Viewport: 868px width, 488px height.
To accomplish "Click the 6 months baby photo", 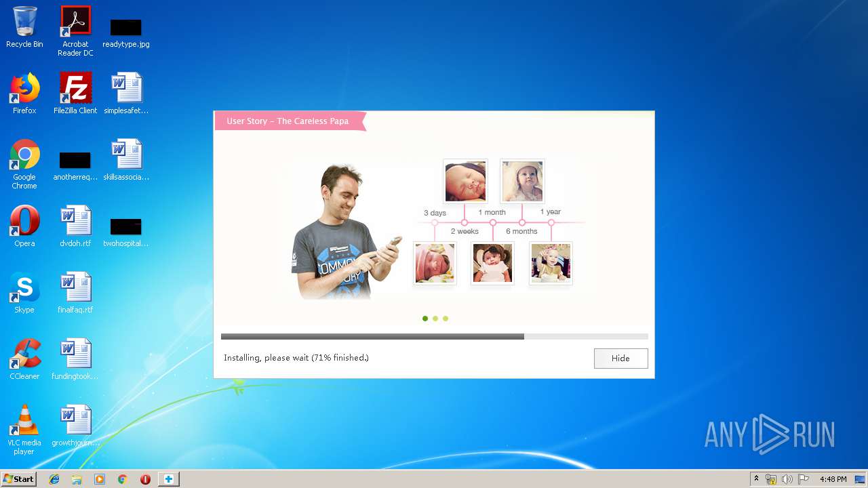I will coord(522,181).
